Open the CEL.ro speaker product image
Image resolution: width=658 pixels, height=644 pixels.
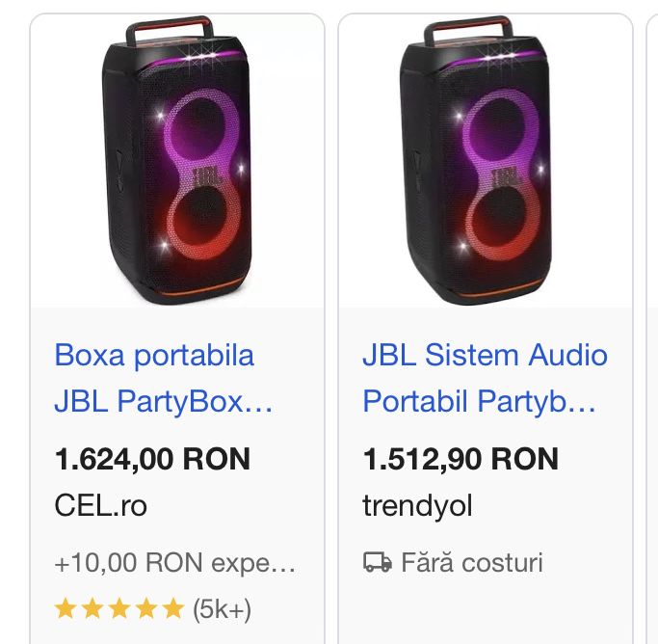pos(177,159)
